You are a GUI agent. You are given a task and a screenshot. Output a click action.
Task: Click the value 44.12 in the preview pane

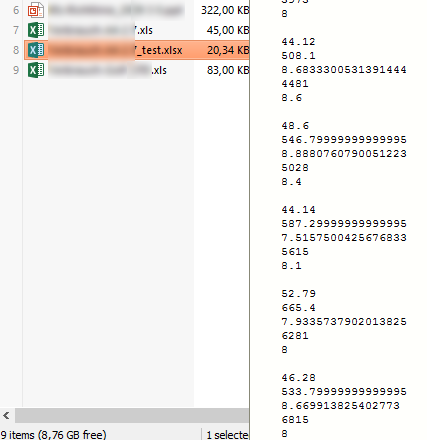298,42
